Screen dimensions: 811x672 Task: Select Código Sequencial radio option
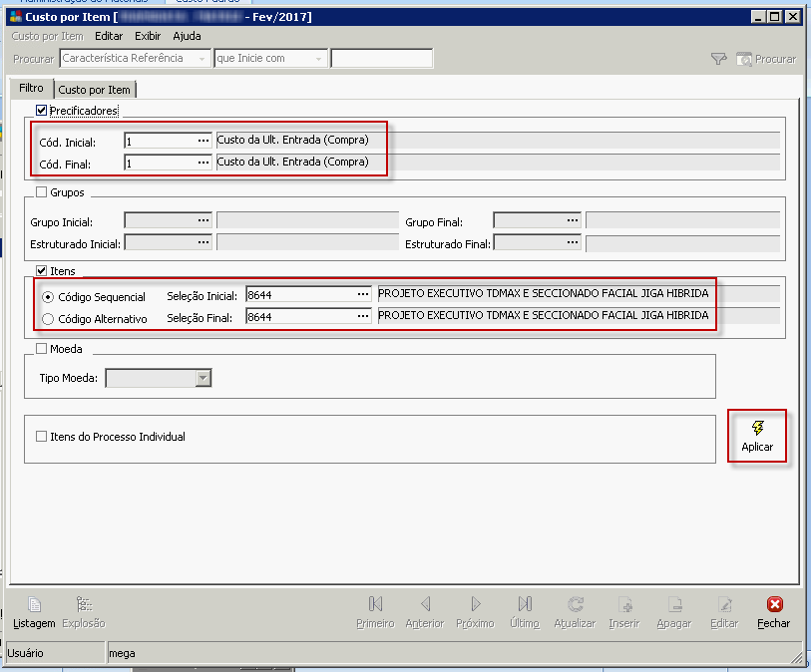[48, 297]
